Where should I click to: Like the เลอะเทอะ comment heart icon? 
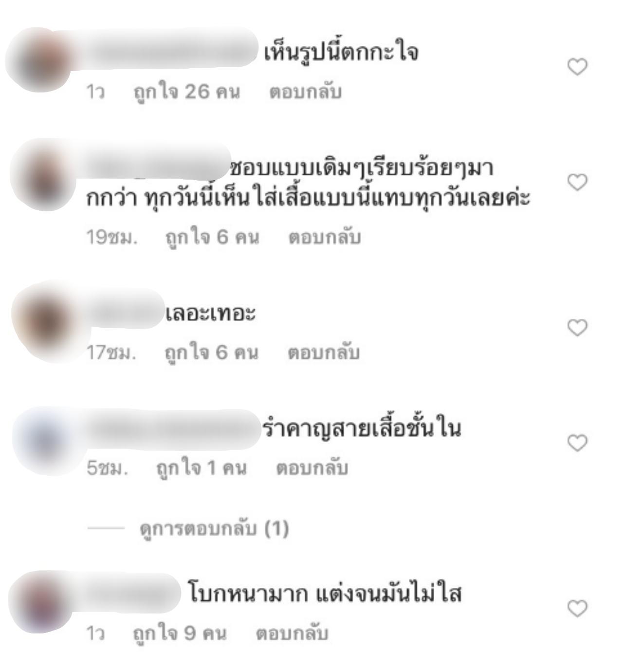[x=577, y=328]
